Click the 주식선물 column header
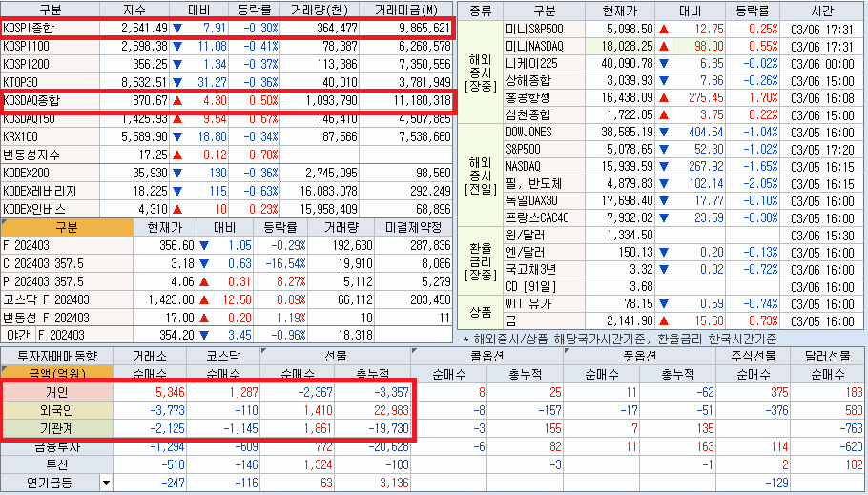The image size is (868, 495). 753,356
